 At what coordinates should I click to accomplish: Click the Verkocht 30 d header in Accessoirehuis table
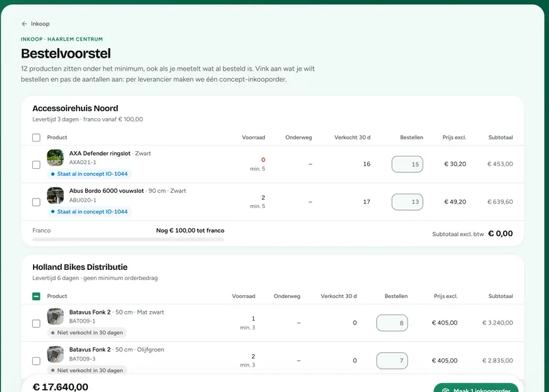352,137
